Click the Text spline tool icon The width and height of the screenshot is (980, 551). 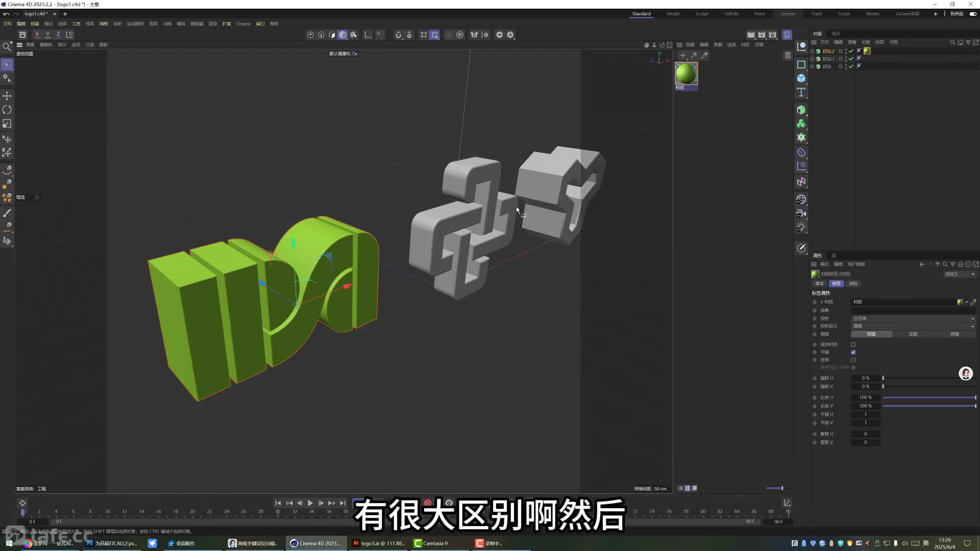(801, 92)
